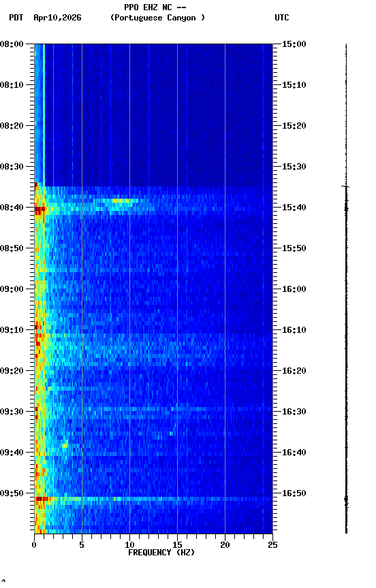Click the 15:20 UTC time label
This screenshot has height=588, width=376.
[x=294, y=126]
